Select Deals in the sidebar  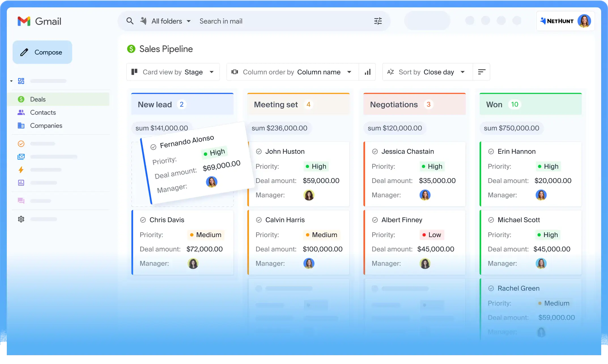(38, 99)
